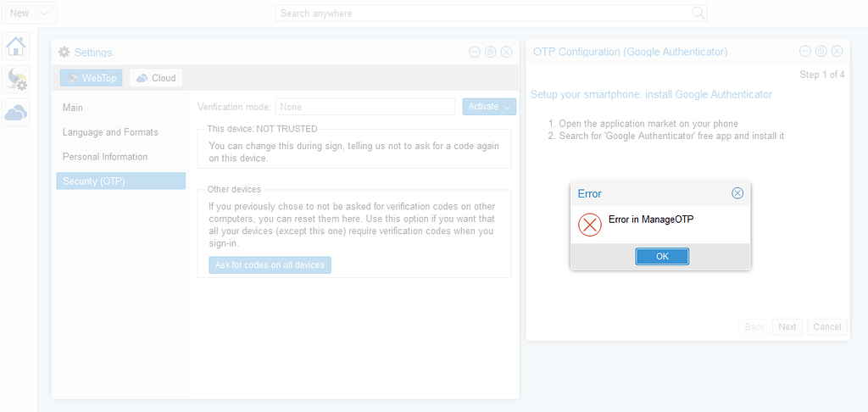The width and height of the screenshot is (868, 412).
Task: Click the Verification mode field
Action: pyautogui.click(x=364, y=107)
